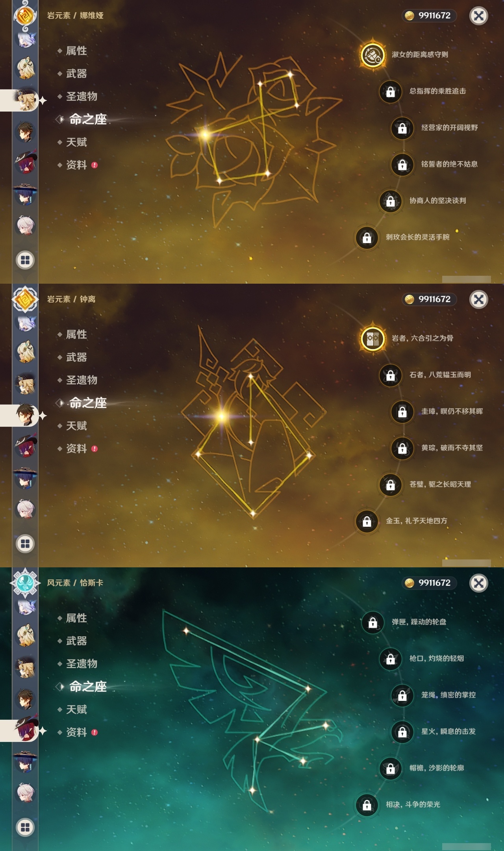Open 武器 menu in the 风元素 / 恰斯卡 screen
Image resolution: width=504 pixels, height=851 pixels.
pyautogui.click(x=76, y=641)
